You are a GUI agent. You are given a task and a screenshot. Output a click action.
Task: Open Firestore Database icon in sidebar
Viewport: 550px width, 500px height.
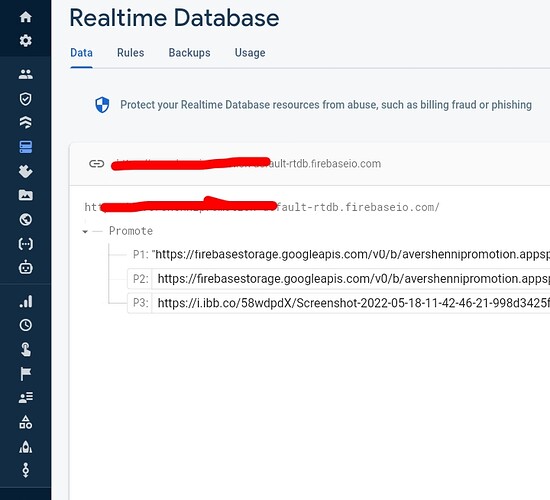point(26,122)
